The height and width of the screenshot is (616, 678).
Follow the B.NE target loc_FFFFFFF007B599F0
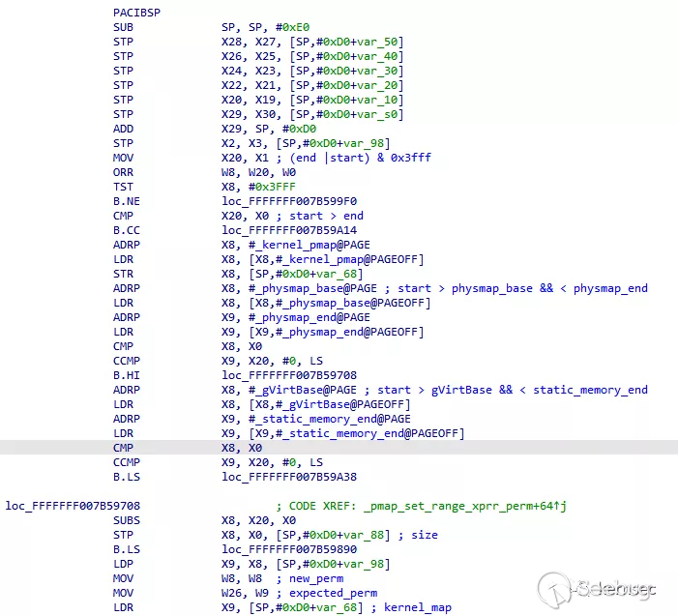pyautogui.click(x=289, y=201)
